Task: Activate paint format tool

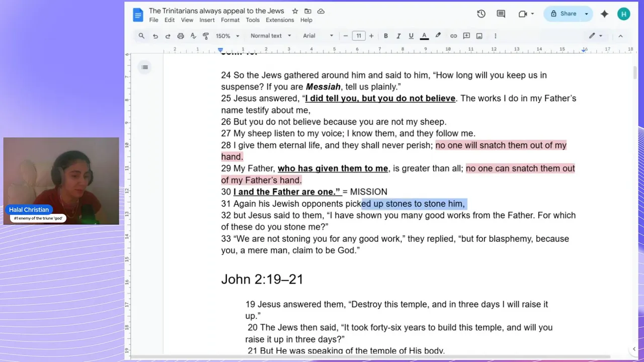Action: pyautogui.click(x=206, y=36)
